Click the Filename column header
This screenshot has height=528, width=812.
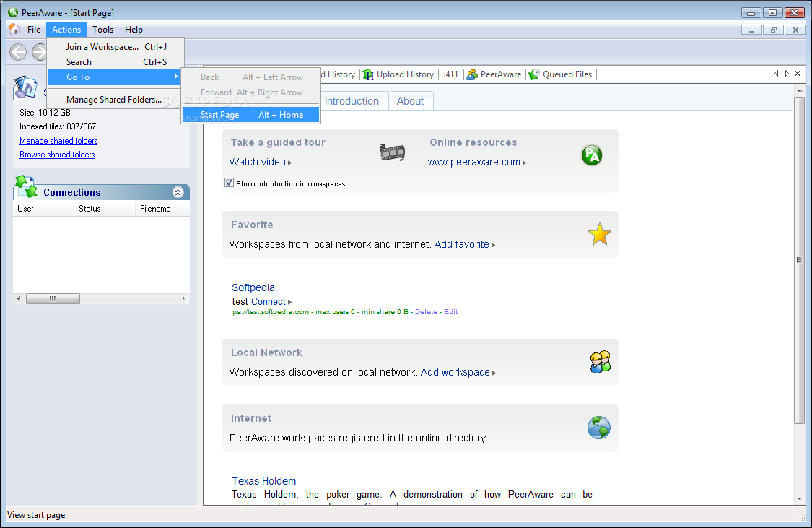(162, 209)
